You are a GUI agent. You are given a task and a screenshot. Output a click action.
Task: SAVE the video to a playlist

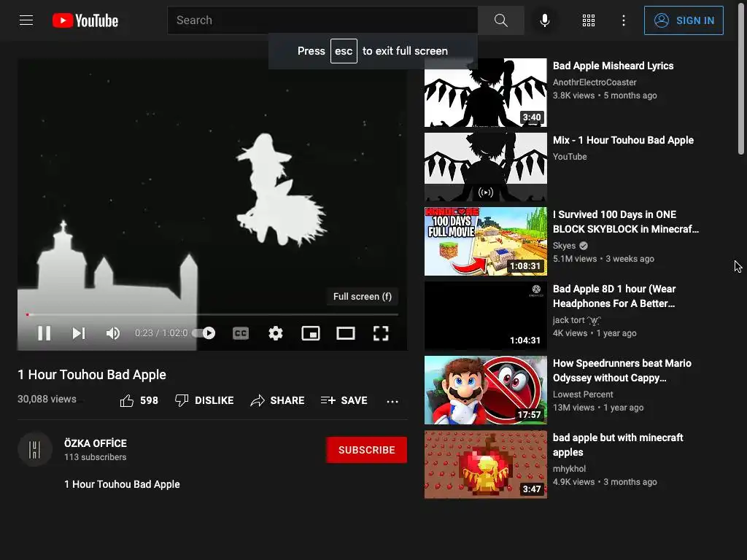point(344,400)
